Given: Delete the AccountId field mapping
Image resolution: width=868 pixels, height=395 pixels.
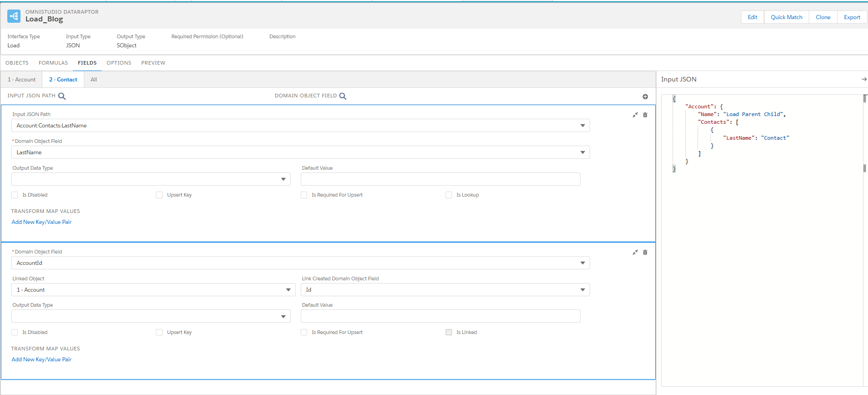Looking at the screenshot, I should pos(645,253).
